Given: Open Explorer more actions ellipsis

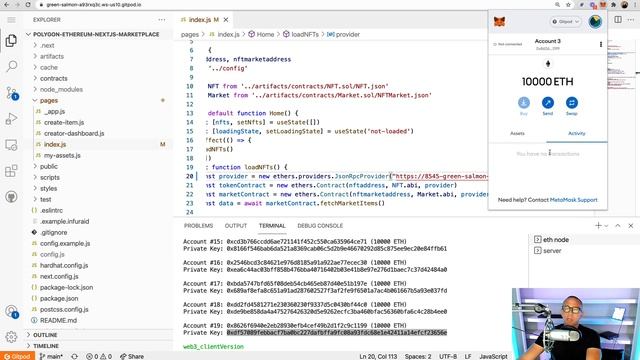Looking at the screenshot, I should [x=162, y=20].
